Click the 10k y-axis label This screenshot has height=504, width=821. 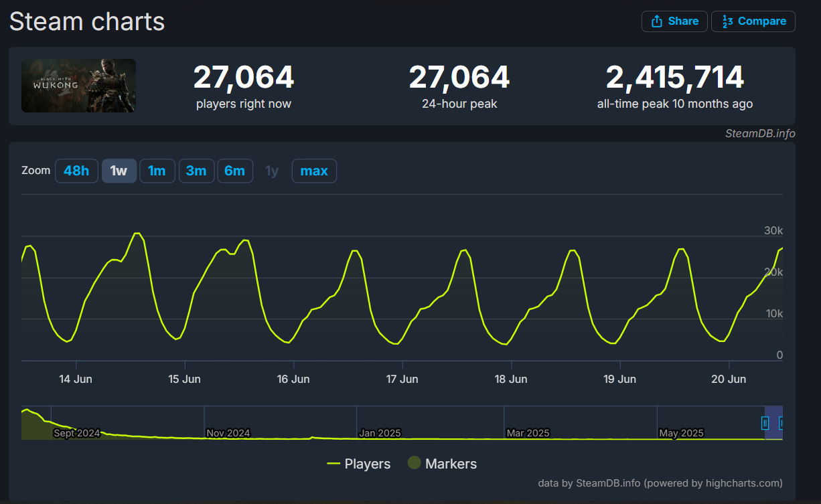click(773, 313)
